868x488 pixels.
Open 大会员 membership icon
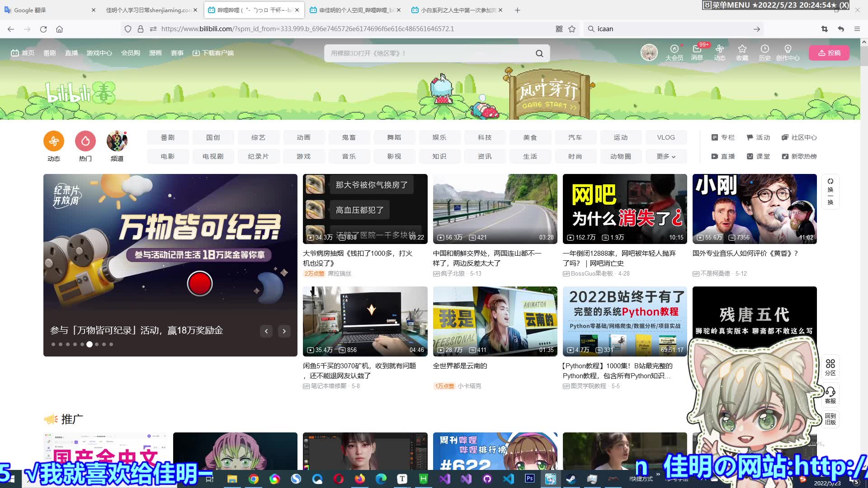coord(674,52)
